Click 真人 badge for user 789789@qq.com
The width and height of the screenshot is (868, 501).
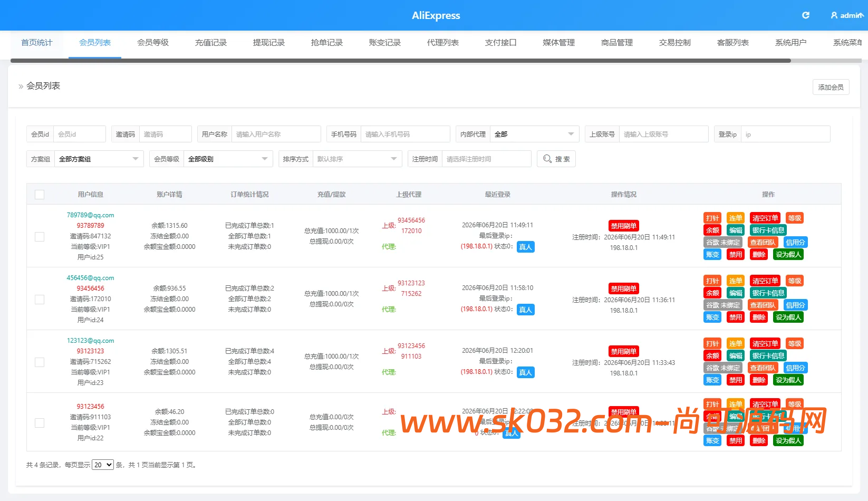526,247
